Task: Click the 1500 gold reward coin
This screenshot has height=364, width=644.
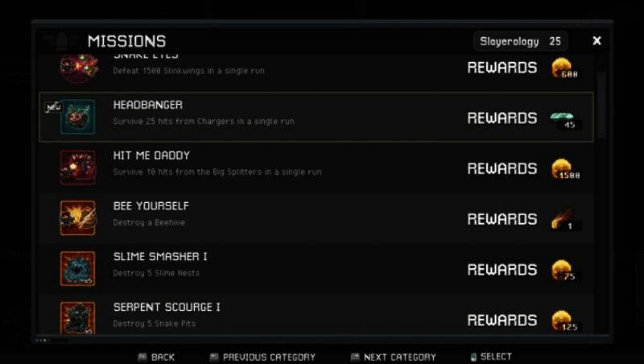Action: click(x=563, y=169)
